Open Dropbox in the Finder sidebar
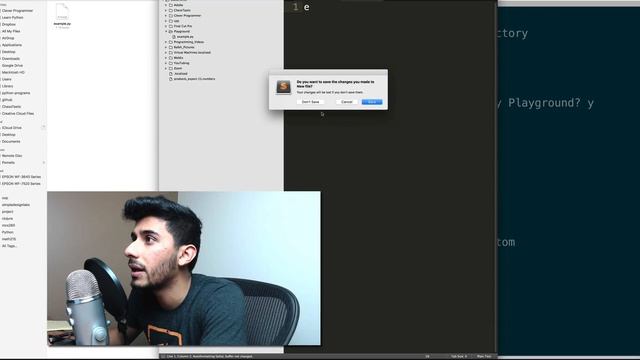The image size is (640, 360). 9,24
